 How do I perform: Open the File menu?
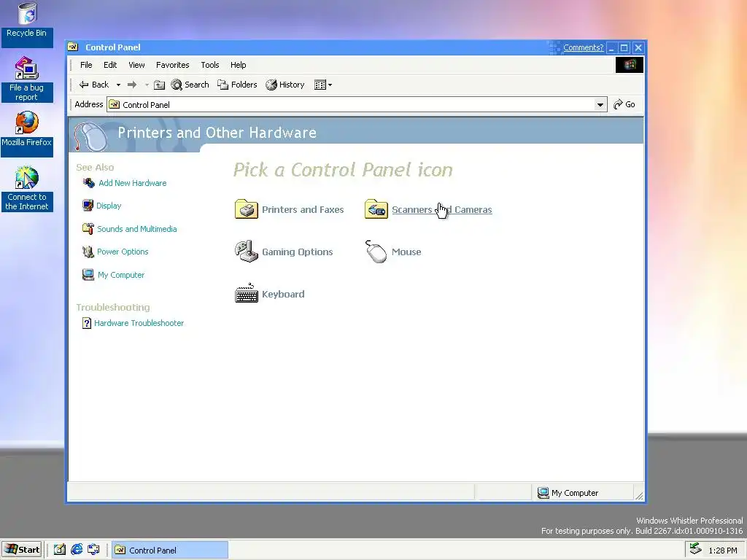click(86, 65)
